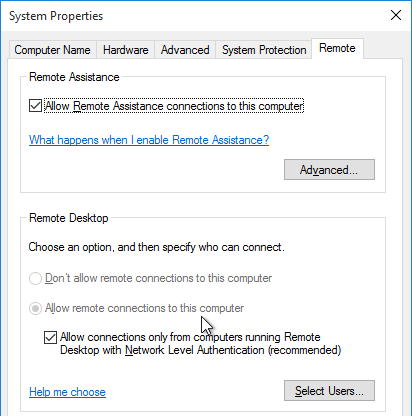Go to the Advanced tab
The width and height of the screenshot is (412, 416).
(x=185, y=50)
